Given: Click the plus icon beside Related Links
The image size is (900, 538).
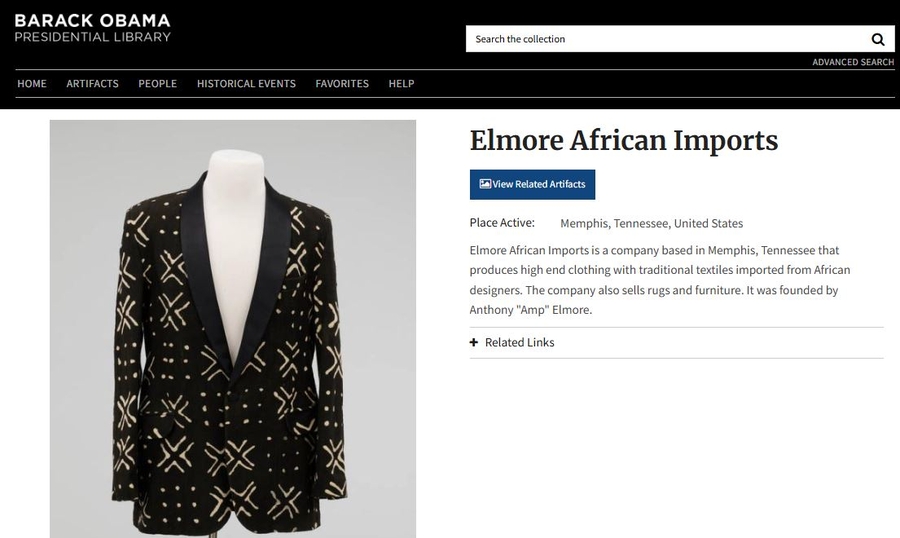Looking at the screenshot, I should tap(474, 342).
